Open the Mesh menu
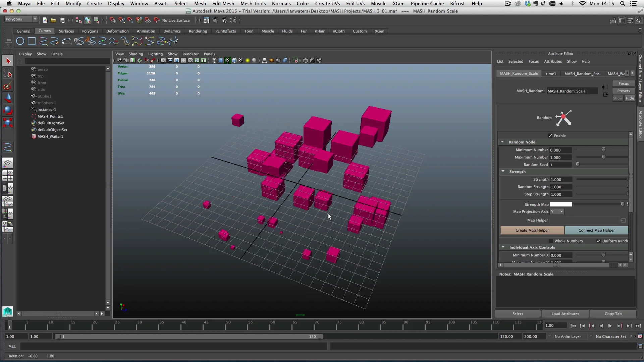The width and height of the screenshot is (644, 362). (x=200, y=4)
